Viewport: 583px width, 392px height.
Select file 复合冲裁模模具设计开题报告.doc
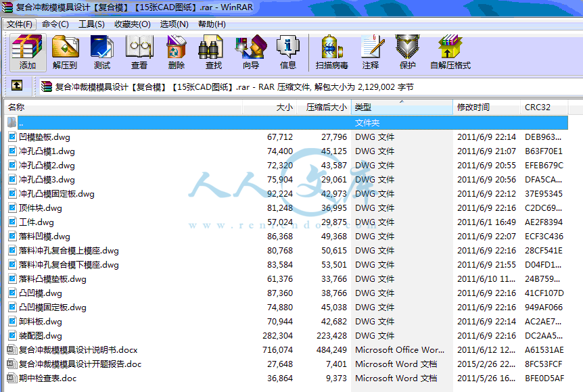click(x=80, y=364)
